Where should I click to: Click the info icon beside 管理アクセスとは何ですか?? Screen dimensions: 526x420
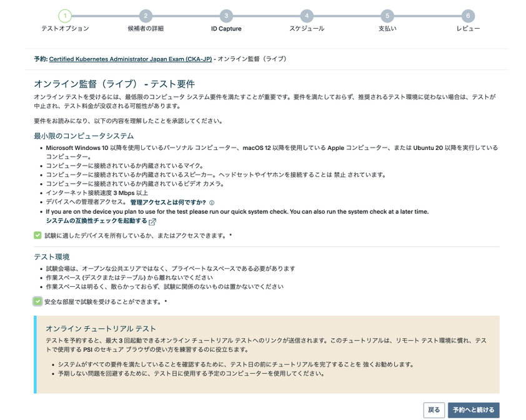pos(212,203)
